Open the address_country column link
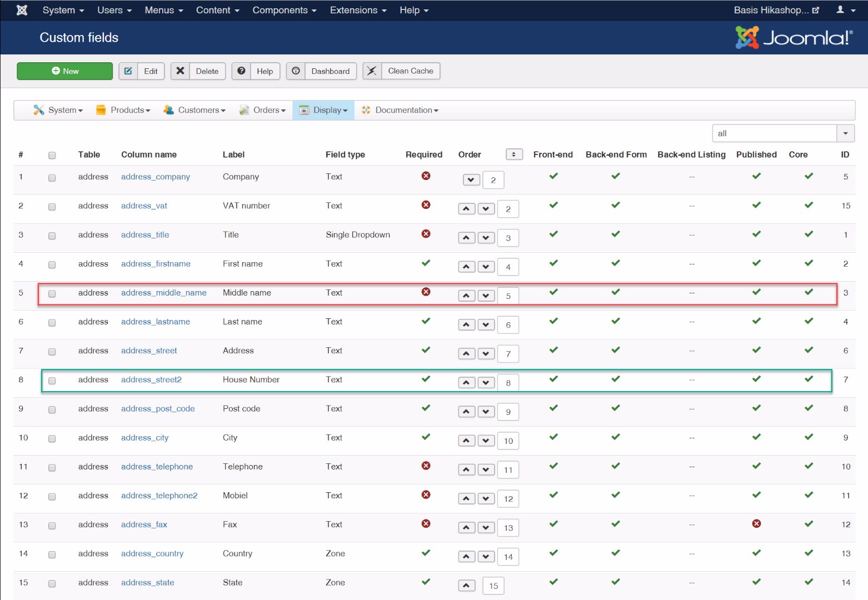The width and height of the screenshot is (868, 600). (152, 553)
